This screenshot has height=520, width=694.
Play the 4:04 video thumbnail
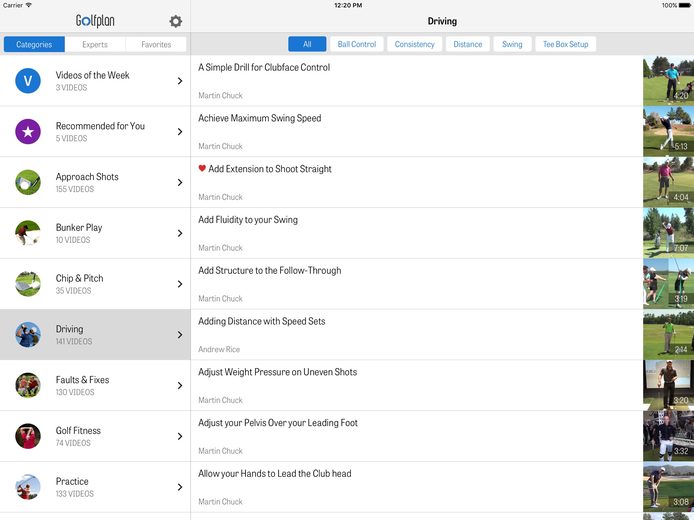pyautogui.click(x=668, y=182)
